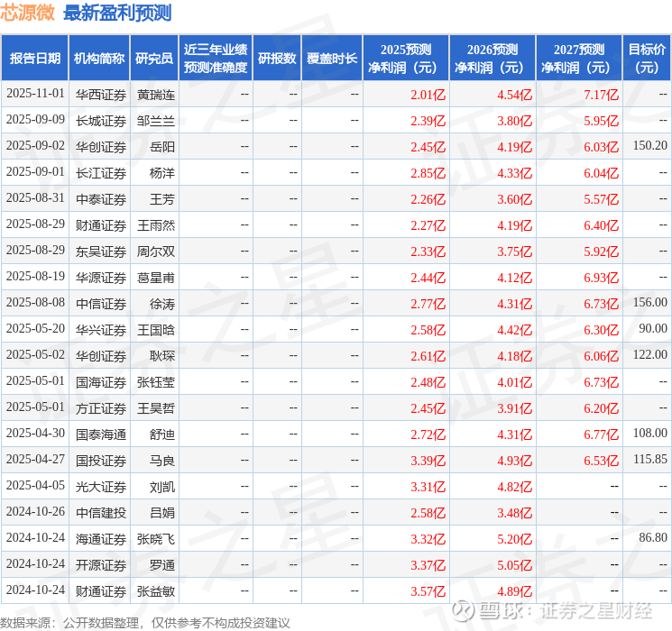
Task: Click the 数据来源 disclaimer footer text
Action: [145, 623]
